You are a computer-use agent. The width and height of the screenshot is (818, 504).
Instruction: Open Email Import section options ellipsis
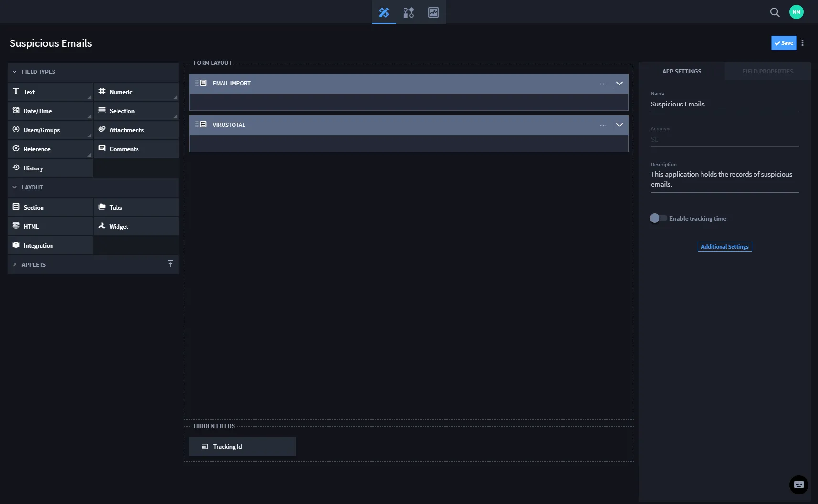tap(603, 84)
